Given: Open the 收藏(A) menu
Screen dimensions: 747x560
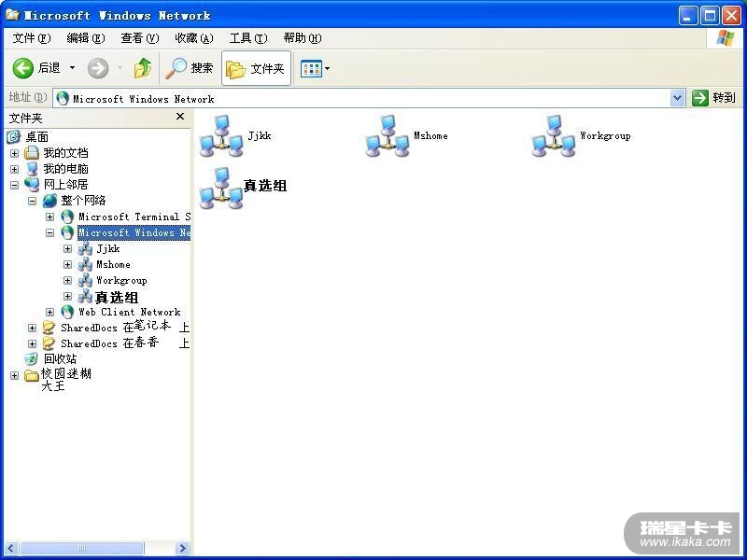Looking at the screenshot, I should click(194, 38).
